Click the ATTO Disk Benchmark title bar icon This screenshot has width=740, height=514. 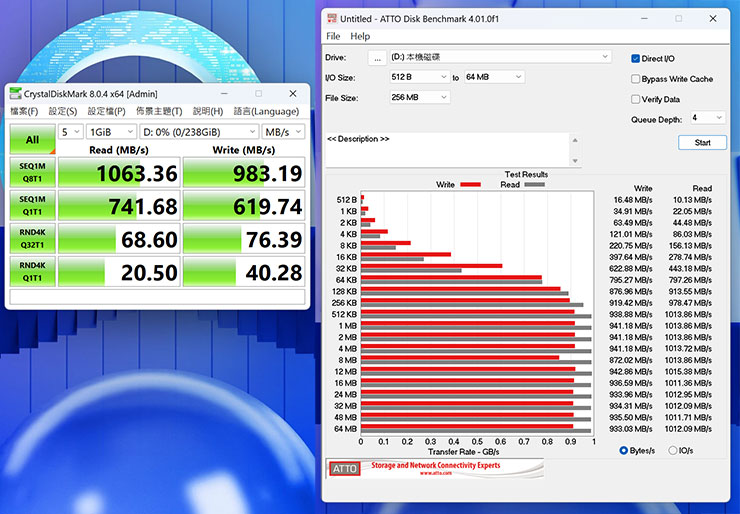[332, 19]
